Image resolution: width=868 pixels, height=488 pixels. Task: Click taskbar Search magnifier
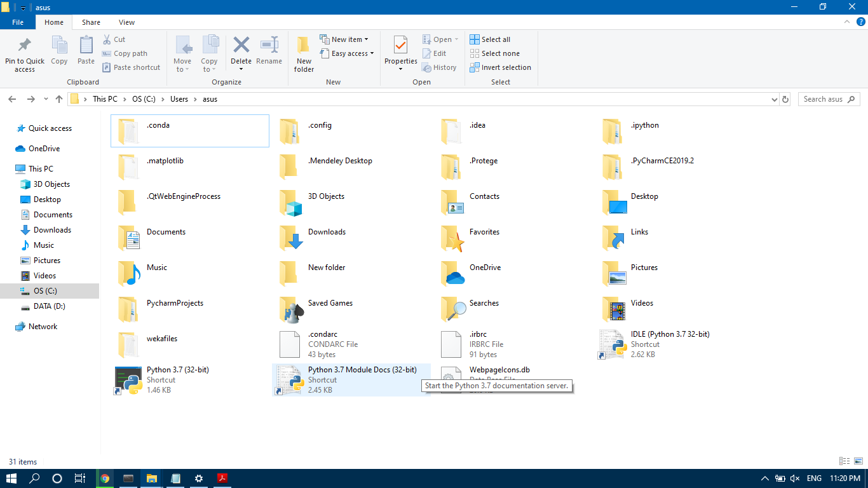pos(35,478)
